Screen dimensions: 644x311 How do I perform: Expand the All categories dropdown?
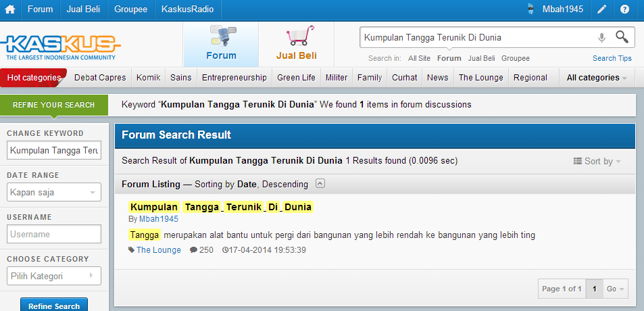pyautogui.click(x=597, y=78)
